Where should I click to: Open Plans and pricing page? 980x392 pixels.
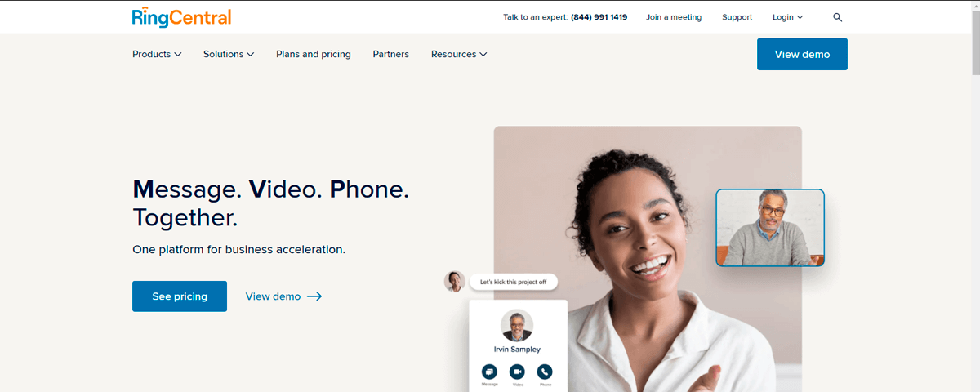click(314, 54)
